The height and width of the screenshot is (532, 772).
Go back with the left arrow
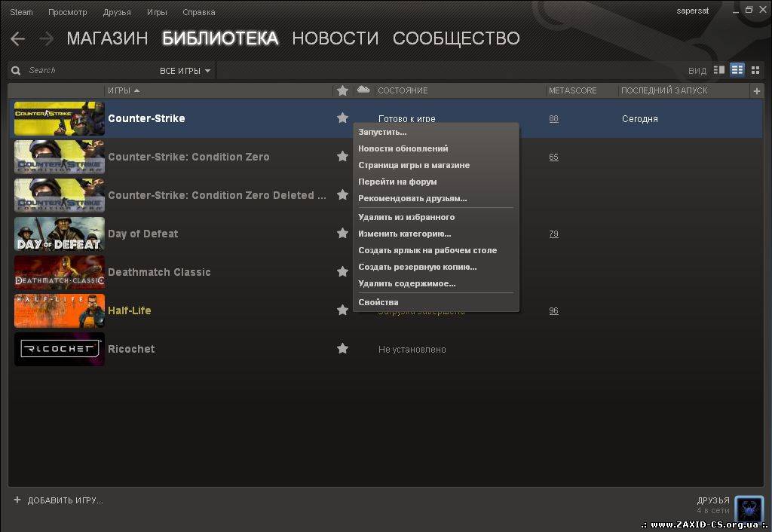tap(18, 39)
